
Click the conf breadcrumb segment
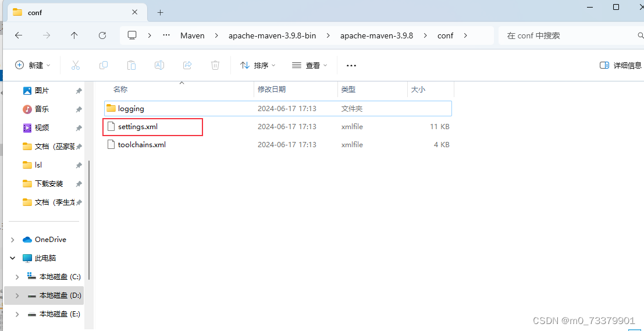pos(445,35)
